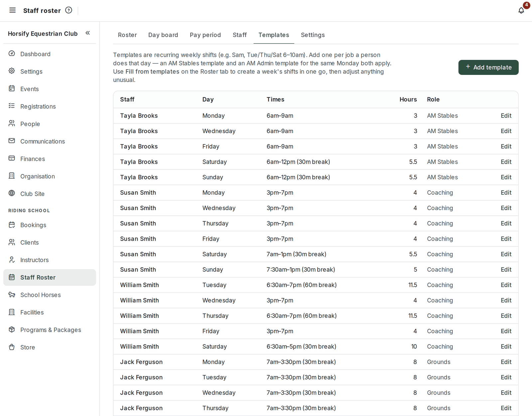Click the Dashboard gauge icon
The height and width of the screenshot is (416, 532).
(12, 54)
